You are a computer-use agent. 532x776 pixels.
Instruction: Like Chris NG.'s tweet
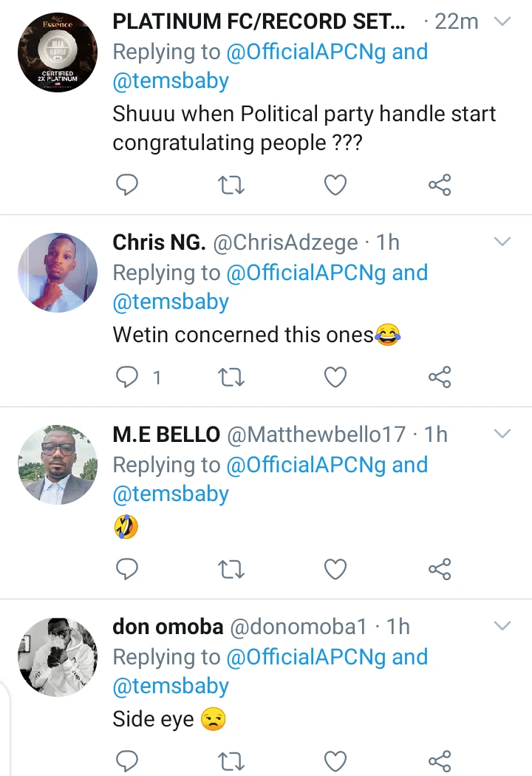(x=335, y=377)
